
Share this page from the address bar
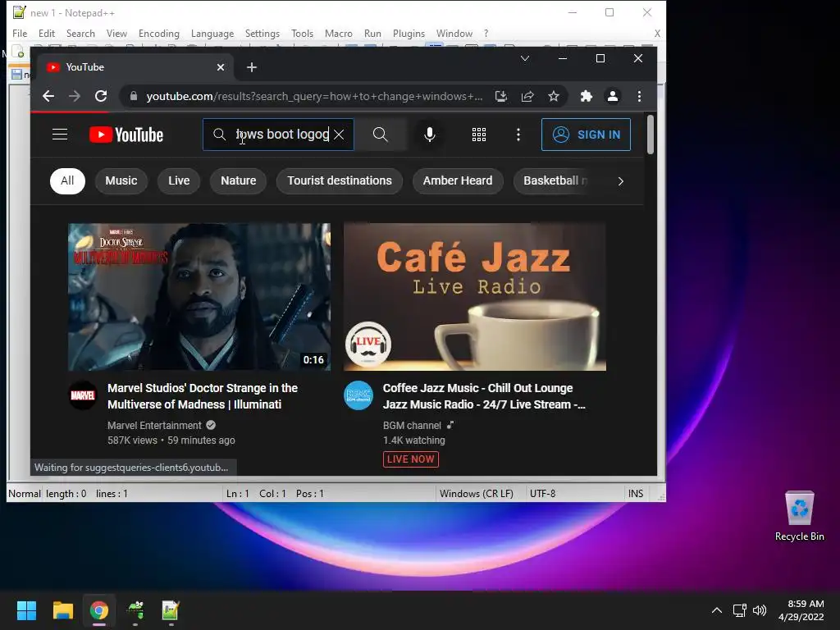[527, 96]
